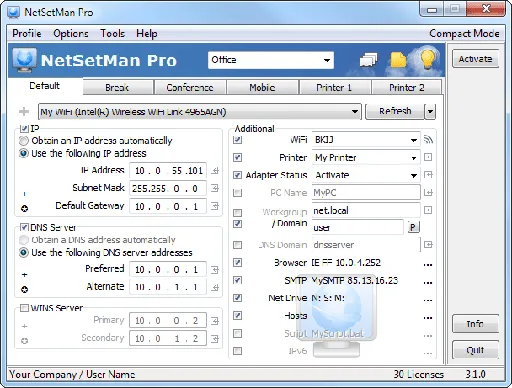This screenshot has width=512, height=388.
Task: Open the Help menu
Action: tap(147, 33)
